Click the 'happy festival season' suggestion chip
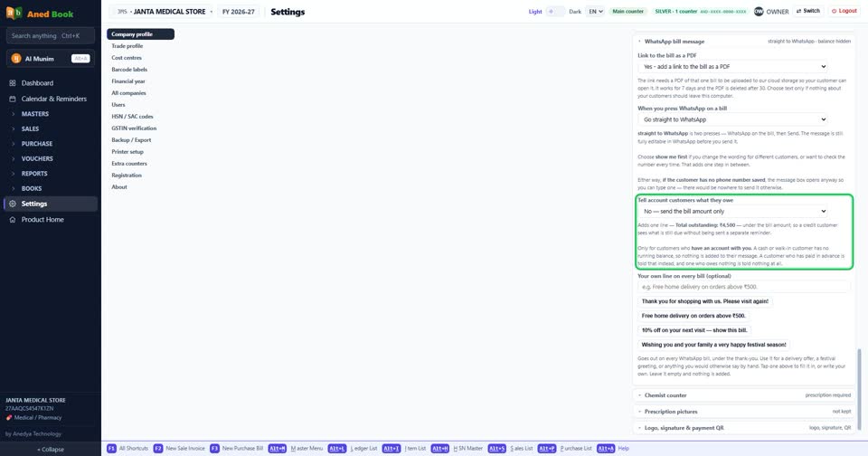The image size is (868, 456). coord(713,345)
